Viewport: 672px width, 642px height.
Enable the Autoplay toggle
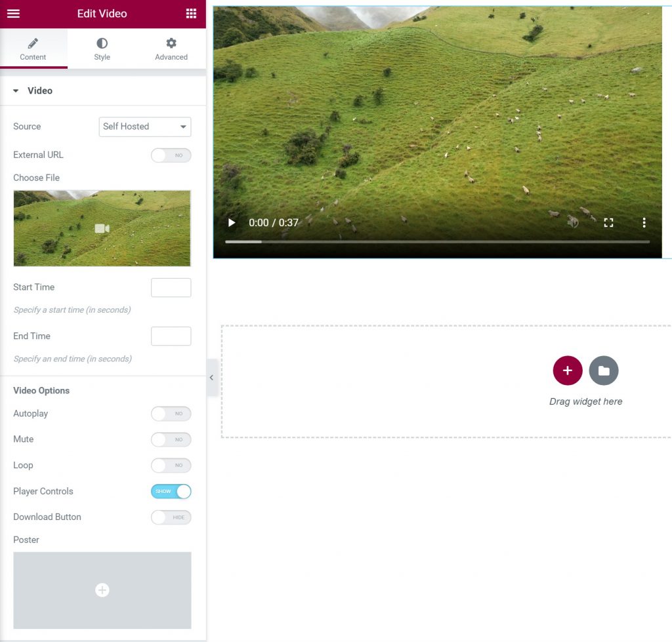point(171,414)
